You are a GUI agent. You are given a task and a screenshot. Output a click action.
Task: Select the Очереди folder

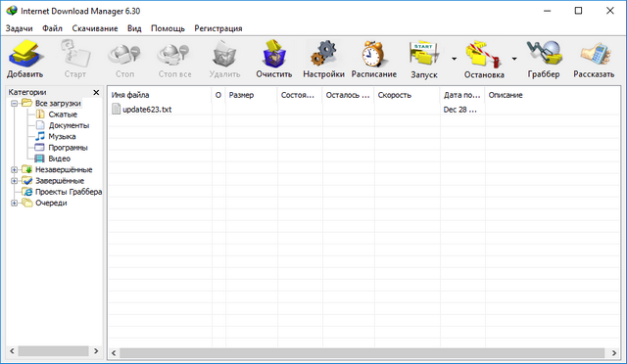[x=51, y=203]
